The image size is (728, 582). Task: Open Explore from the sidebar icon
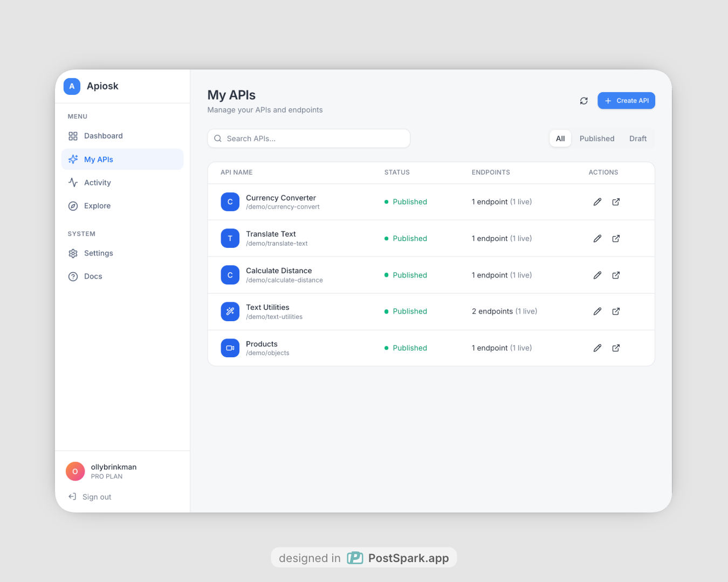(x=73, y=205)
